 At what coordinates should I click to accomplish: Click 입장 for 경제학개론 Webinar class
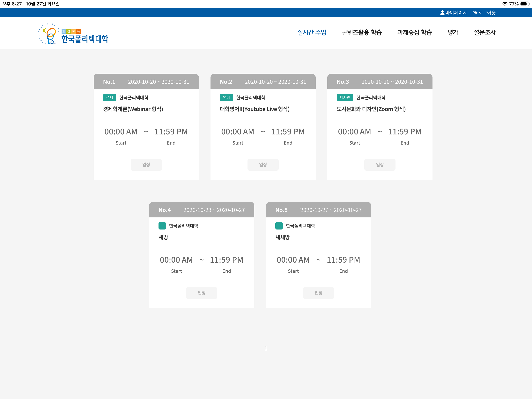[146, 165]
